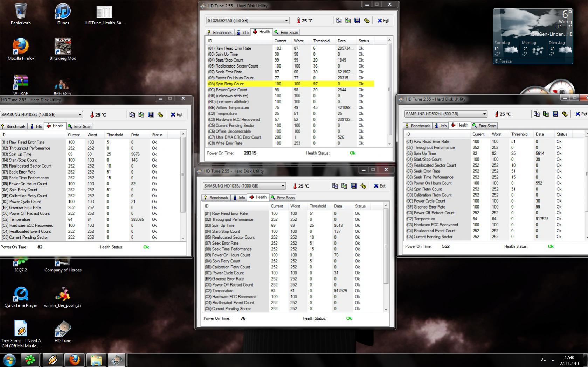
Task: Select the iTunes desktop shortcut
Action: (63, 14)
